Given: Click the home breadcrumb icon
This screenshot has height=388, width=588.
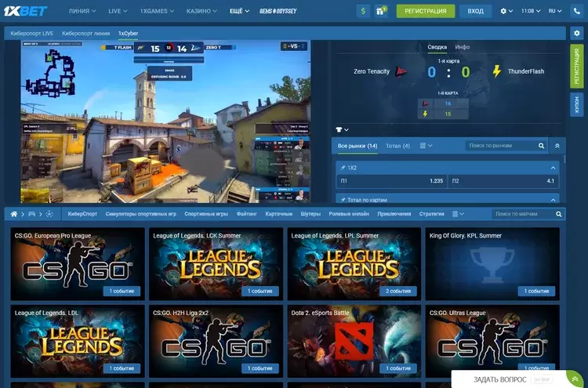Looking at the screenshot, I should tap(14, 214).
